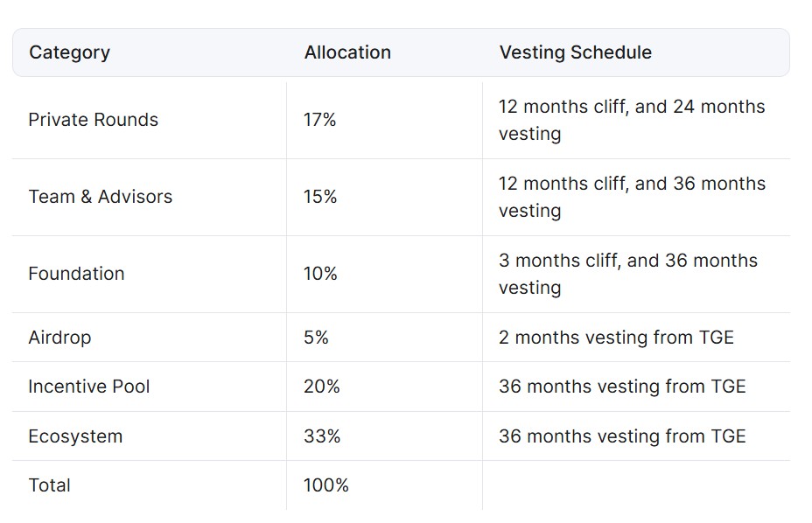Click the 12 months cliff, 36 months vesting text
Screen dimensions: 812x523
click(631, 197)
